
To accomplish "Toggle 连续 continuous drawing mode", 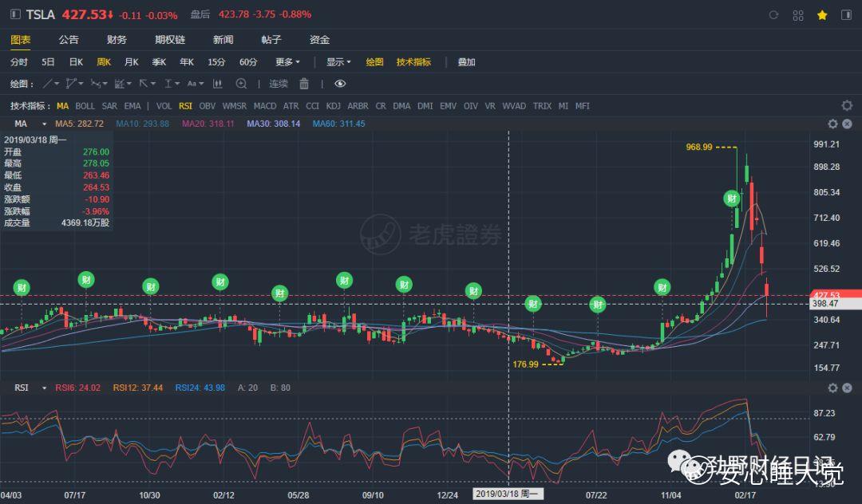I will click(x=279, y=84).
